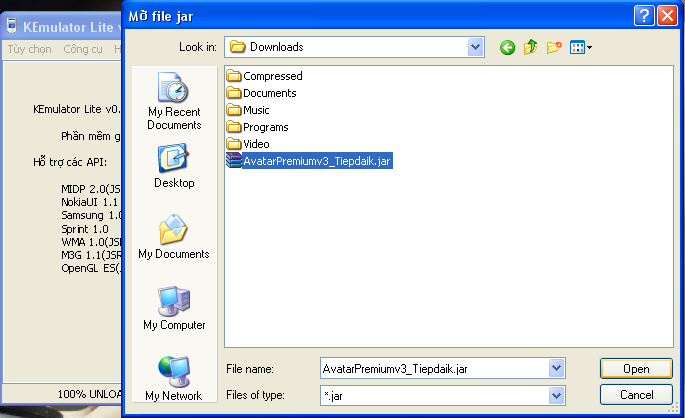The image size is (685, 418).
Task: Open Công cụ menu in KEmulator
Action: pyautogui.click(x=83, y=49)
